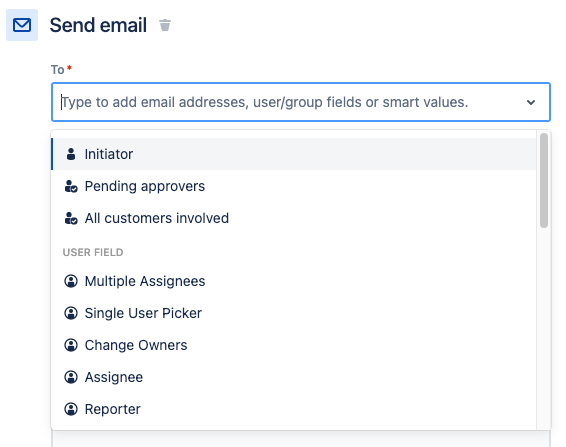The width and height of the screenshot is (566, 447).
Task: Click the icon beside All customers involved
Action: [71, 218]
